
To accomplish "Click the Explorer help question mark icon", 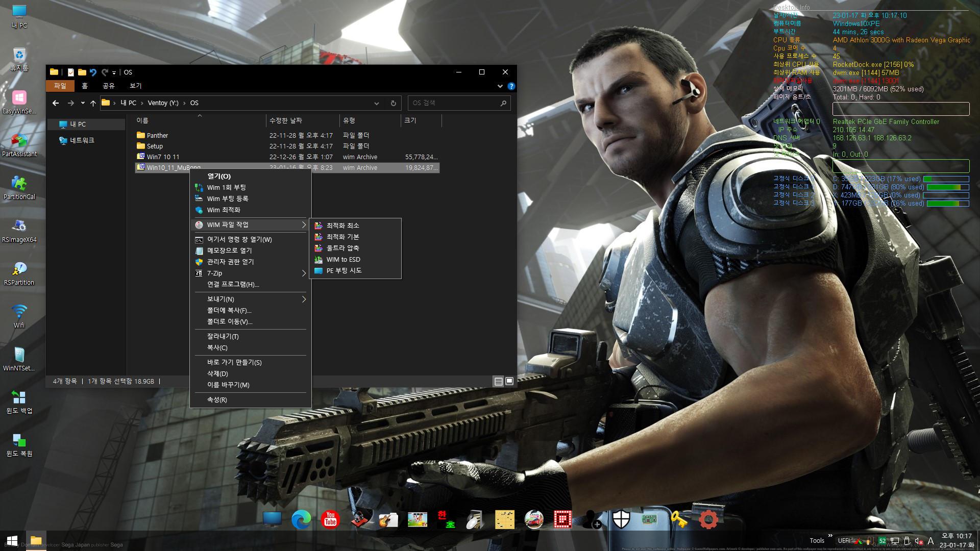I will 511,86.
